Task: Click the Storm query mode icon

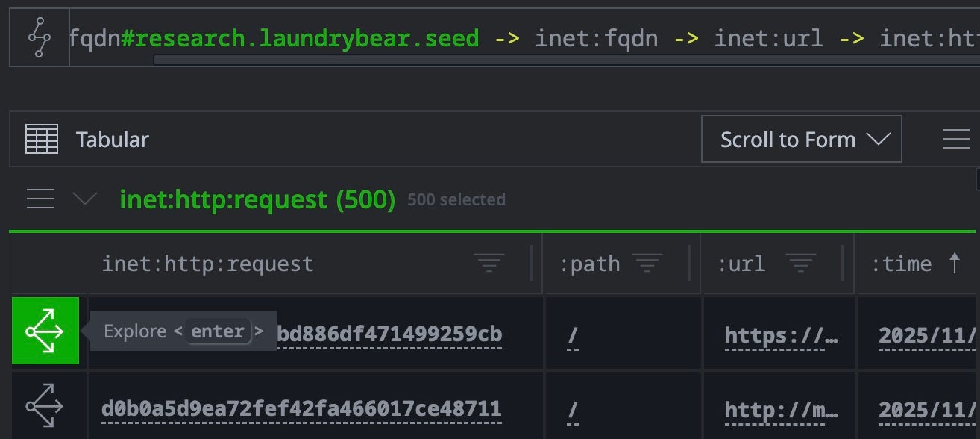Action: point(38,37)
